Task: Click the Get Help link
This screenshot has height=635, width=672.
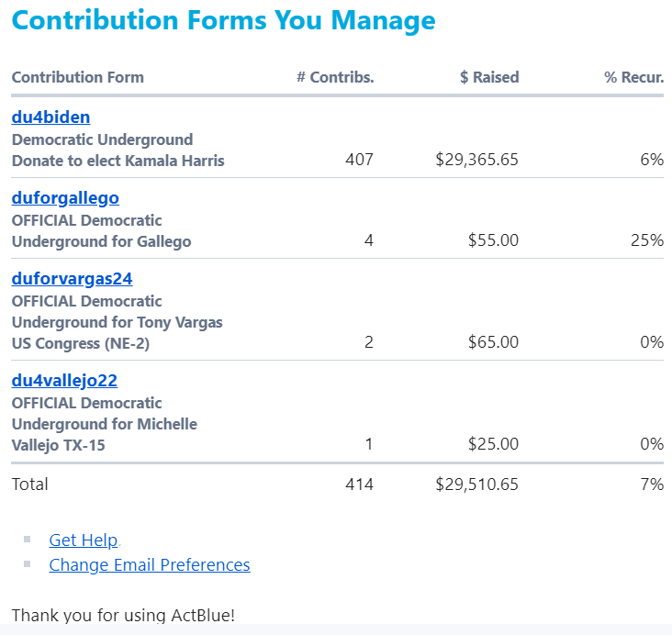Action: click(x=83, y=540)
